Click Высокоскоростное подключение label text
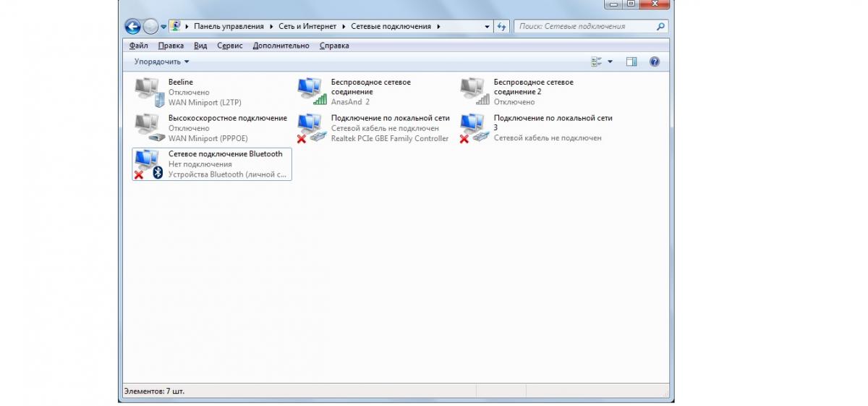Image resolution: width=868 pixels, height=406 pixels. 228,118
